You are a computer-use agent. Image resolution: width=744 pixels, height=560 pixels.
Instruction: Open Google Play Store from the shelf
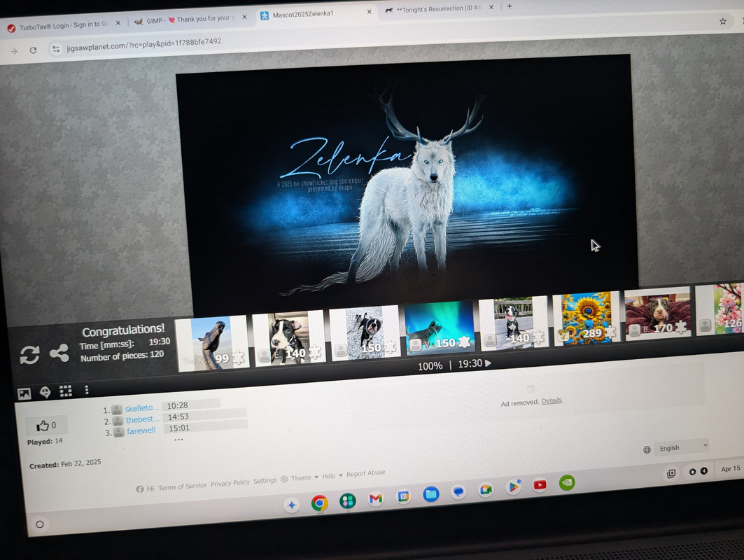[514, 487]
